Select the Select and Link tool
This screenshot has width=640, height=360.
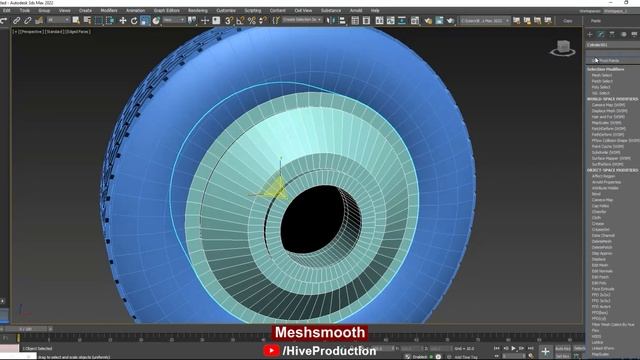(x=17, y=20)
